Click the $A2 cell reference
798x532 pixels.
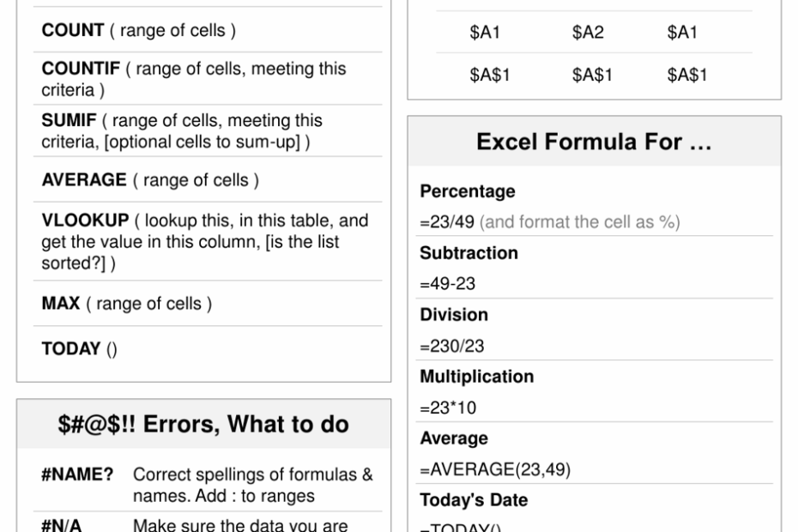pos(589,33)
